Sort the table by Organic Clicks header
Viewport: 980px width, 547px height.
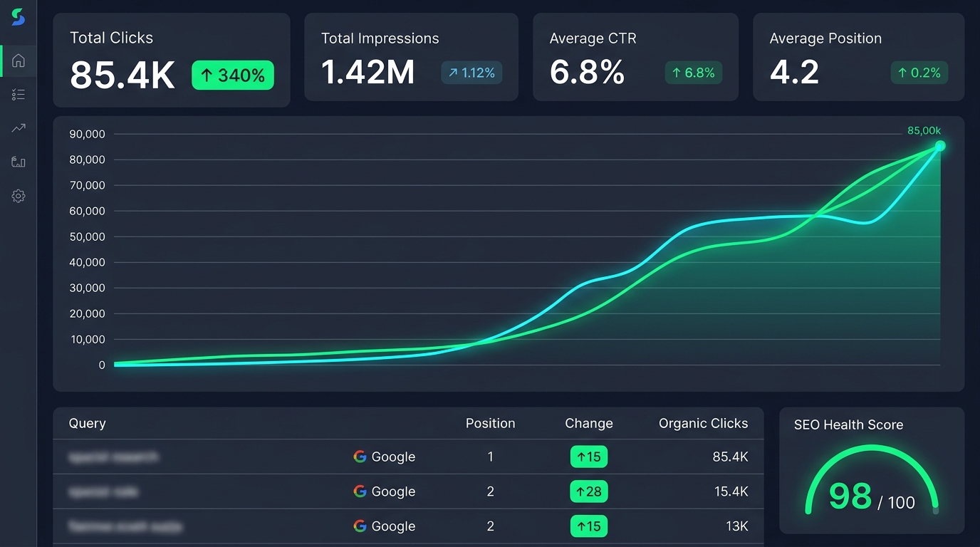click(x=703, y=423)
